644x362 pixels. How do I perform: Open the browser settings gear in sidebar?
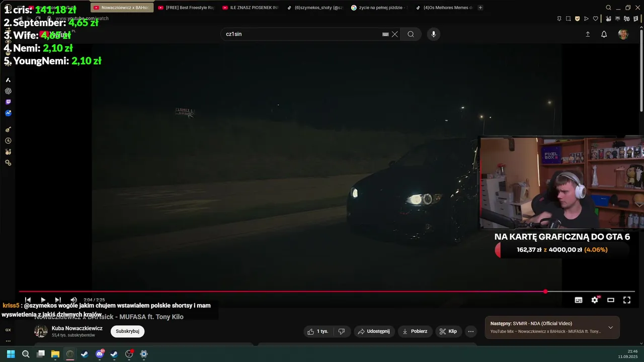pos(8,163)
